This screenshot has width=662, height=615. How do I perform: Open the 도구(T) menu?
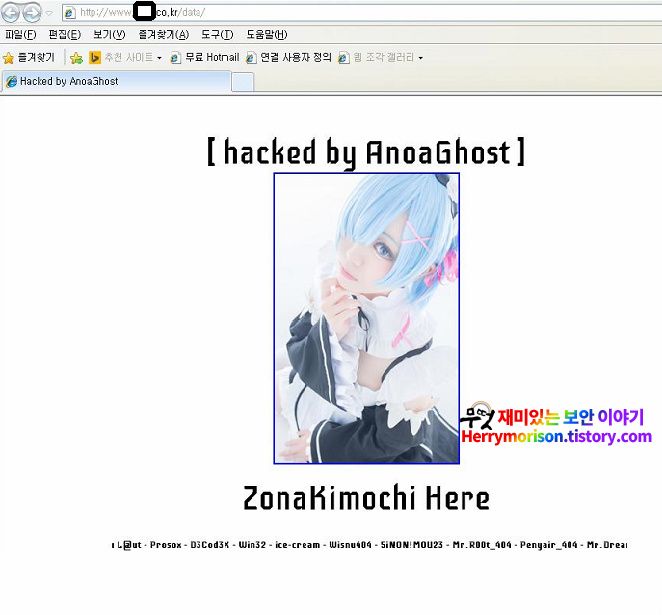tap(217, 35)
